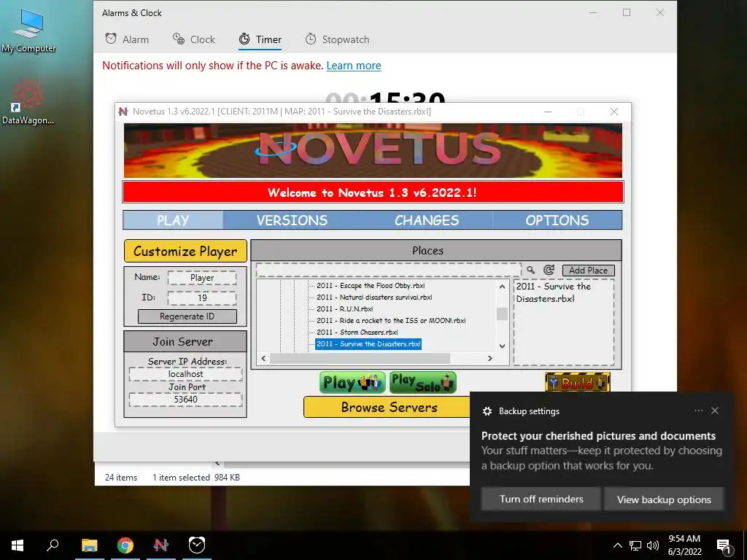Viewport: 747px width, 560px height.
Task: Switch to the PLAY tab in Novetus
Action: [x=173, y=220]
